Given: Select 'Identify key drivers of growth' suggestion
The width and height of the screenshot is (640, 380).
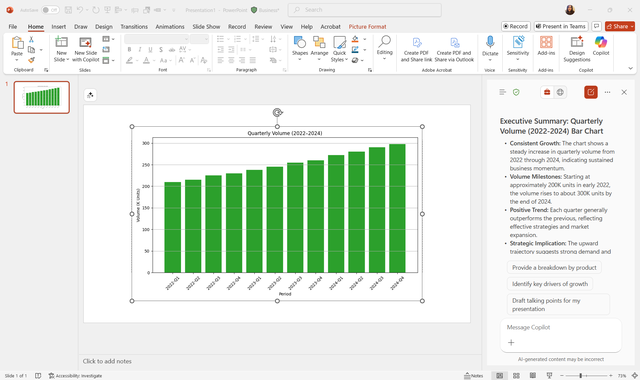Looking at the screenshot, I should point(550,284).
